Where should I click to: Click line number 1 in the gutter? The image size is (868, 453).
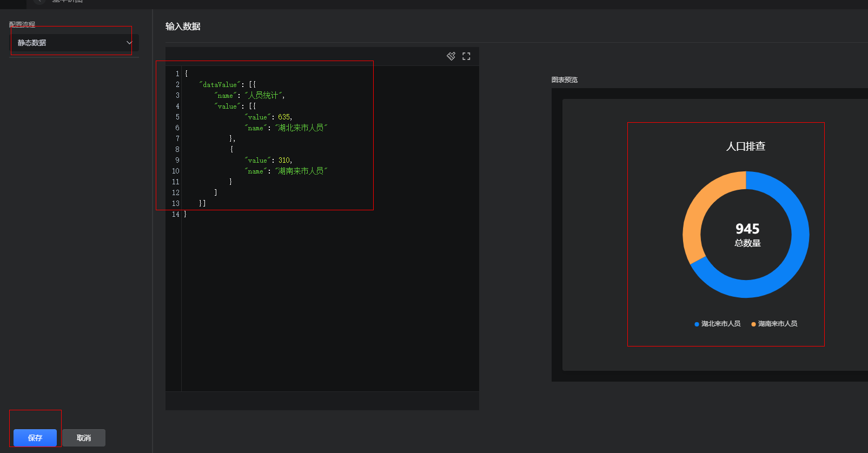point(177,74)
